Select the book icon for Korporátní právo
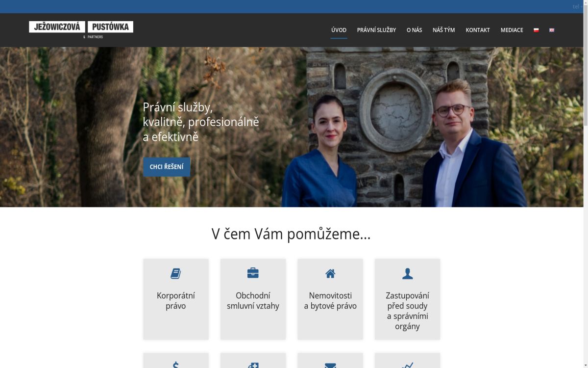This screenshot has height=368, width=588. (175, 273)
